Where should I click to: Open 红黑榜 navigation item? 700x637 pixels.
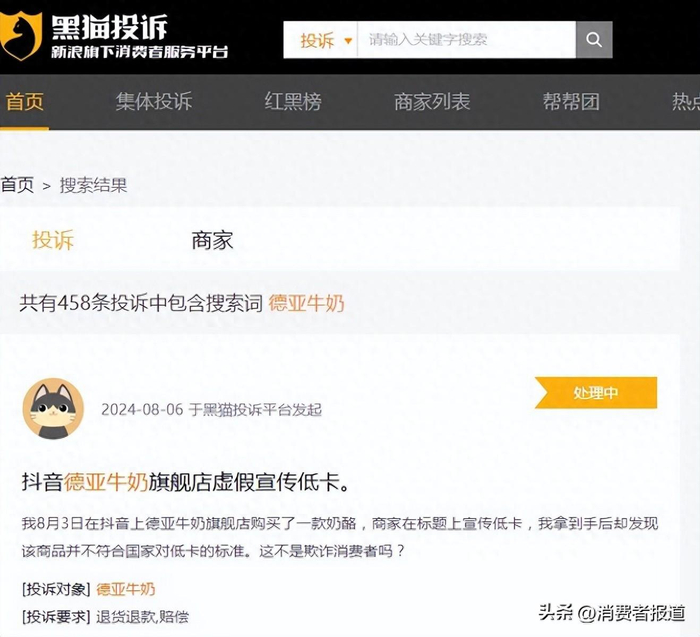tap(293, 102)
